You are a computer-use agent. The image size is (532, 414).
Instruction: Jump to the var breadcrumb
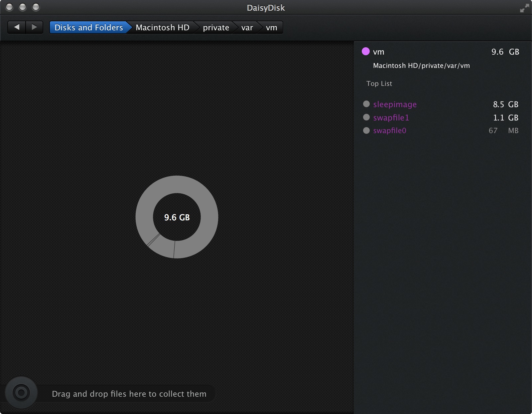pyautogui.click(x=247, y=27)
